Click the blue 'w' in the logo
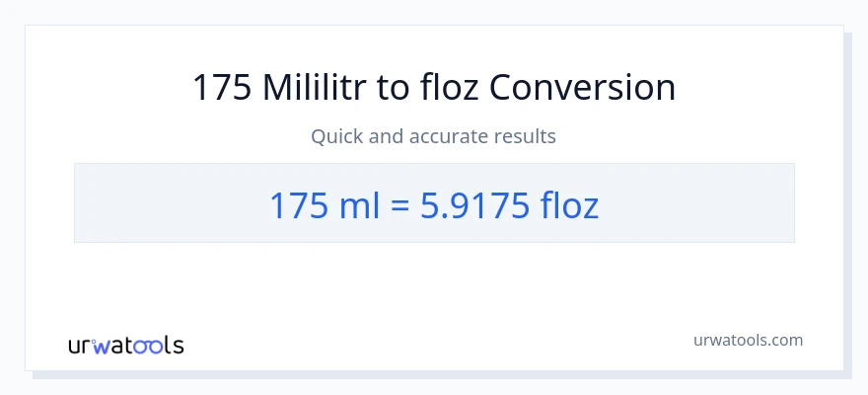The image size is (868, 395). click(103, 346)
